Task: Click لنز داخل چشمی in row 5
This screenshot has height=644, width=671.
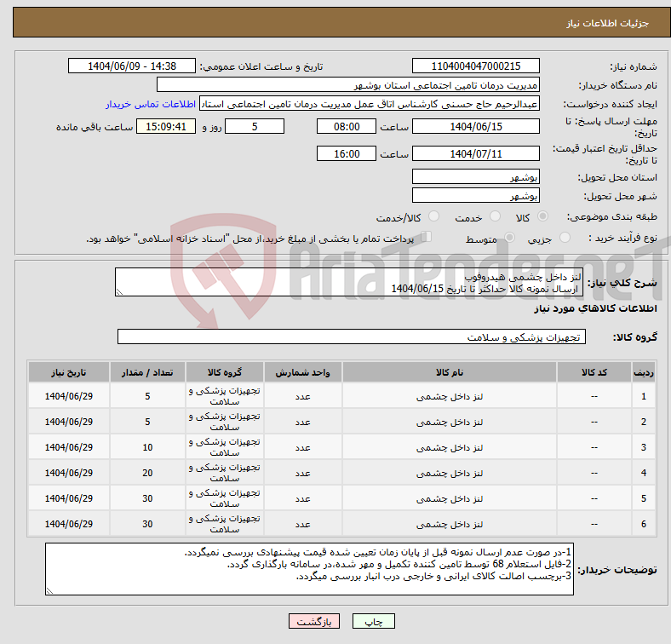Action: point(450,499)
